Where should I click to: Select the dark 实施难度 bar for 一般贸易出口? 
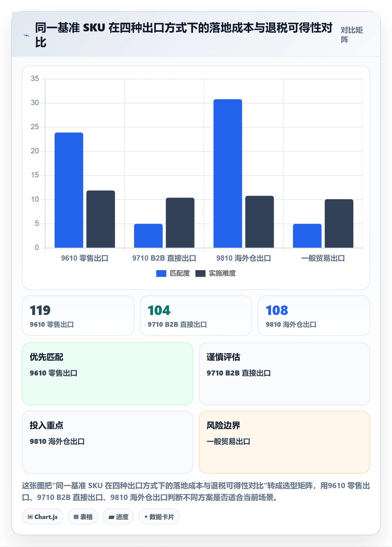click(339, 223)
